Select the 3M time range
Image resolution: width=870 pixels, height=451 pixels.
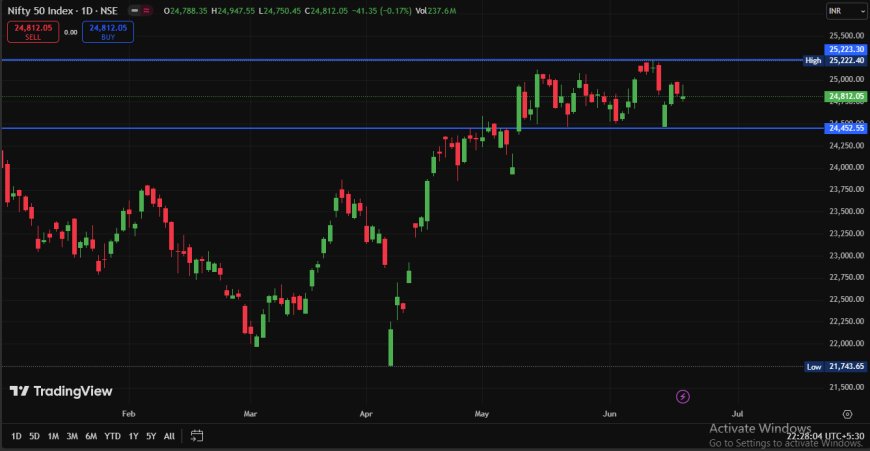tap(72, 436)
